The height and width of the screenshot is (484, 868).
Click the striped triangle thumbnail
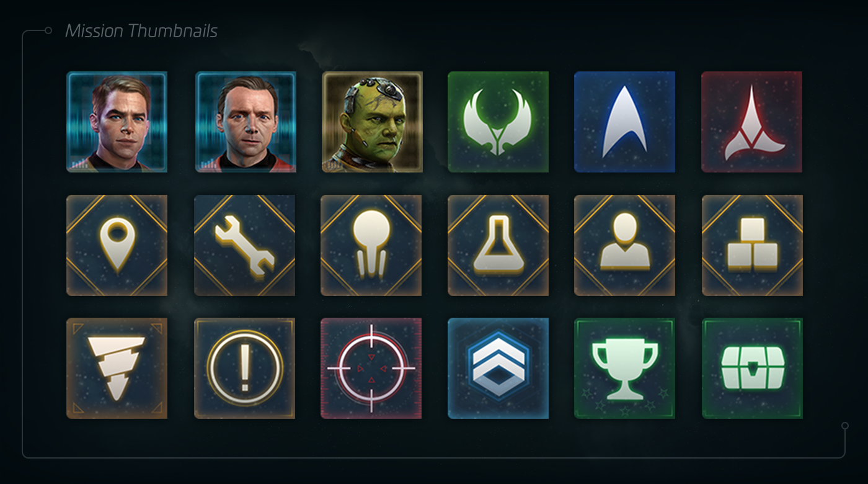117,369
